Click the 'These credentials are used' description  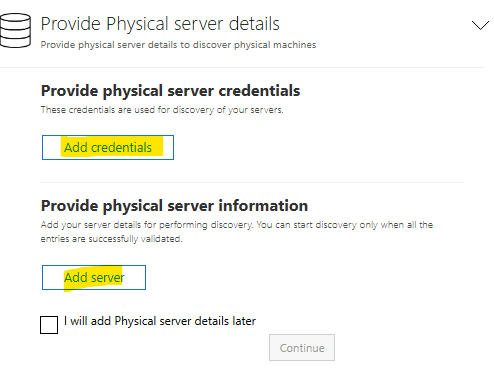point(162,110)
